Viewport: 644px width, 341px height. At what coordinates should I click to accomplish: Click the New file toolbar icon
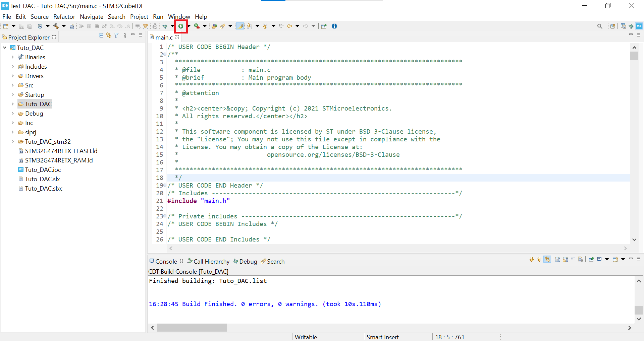point(5,26)
